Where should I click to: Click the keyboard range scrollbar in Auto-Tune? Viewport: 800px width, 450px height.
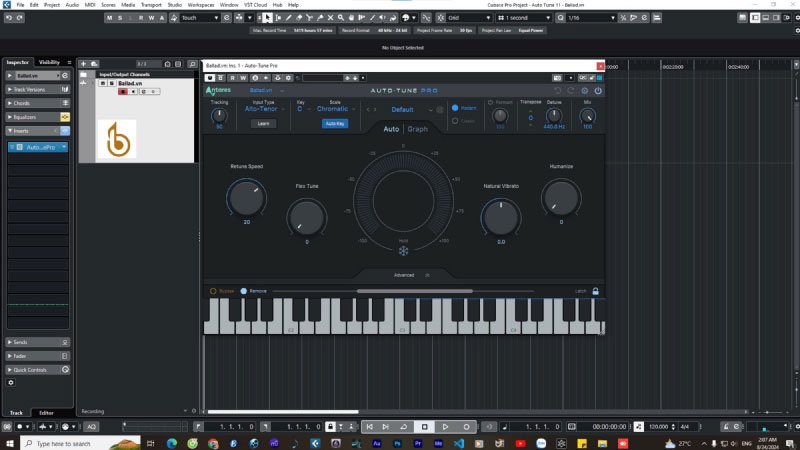[415, 291]
